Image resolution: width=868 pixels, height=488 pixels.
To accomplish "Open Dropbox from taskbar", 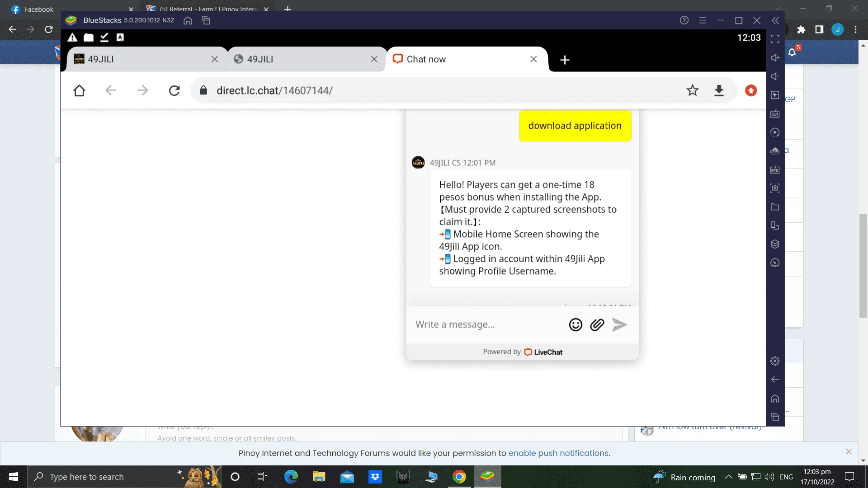I will click(375, 477).
